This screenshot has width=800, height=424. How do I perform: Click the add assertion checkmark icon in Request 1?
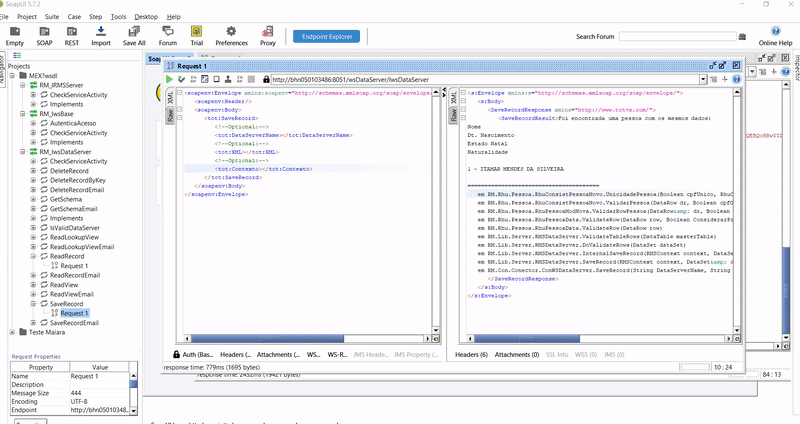(181, 79)
